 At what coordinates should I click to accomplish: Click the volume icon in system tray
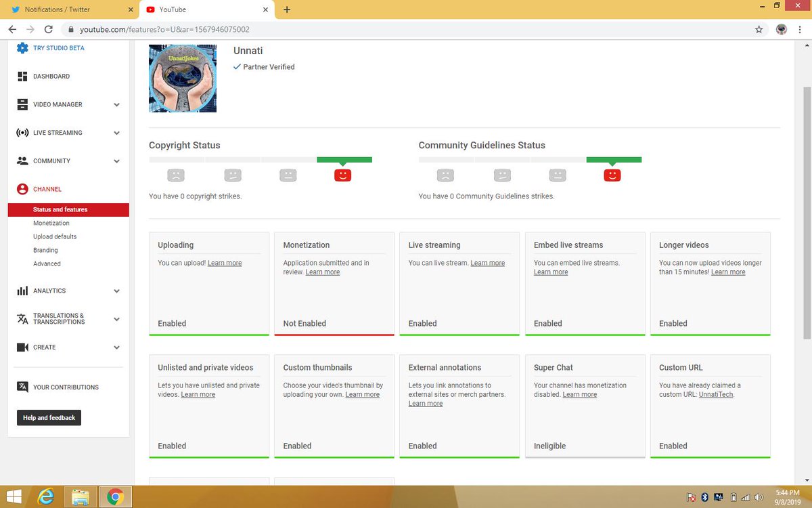click(759, 497)
